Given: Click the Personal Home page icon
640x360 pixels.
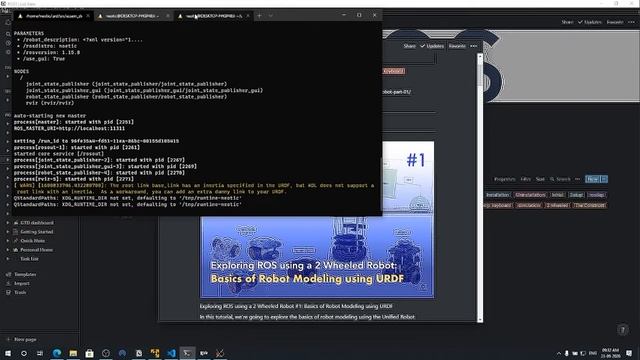Looking at the screenshot, I should click(x=16, y=250).
